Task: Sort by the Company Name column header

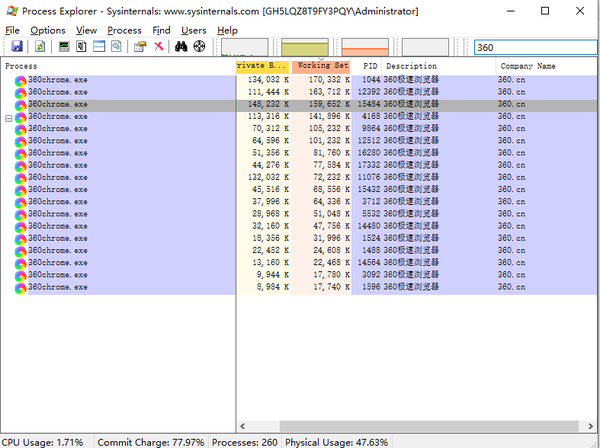Action: pos(546,66)
